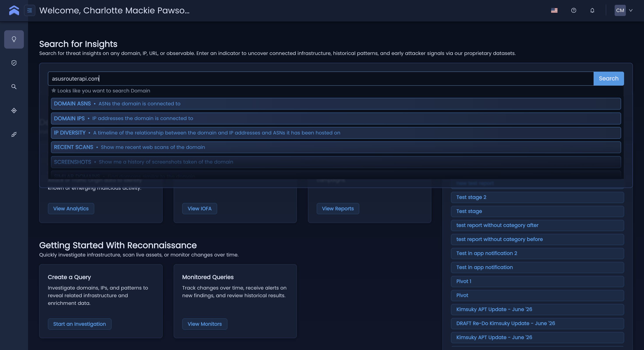Open DRAFT Re-Do Kimsuky Update report
The image size is (644, 350).
click(x=537, y=323)
